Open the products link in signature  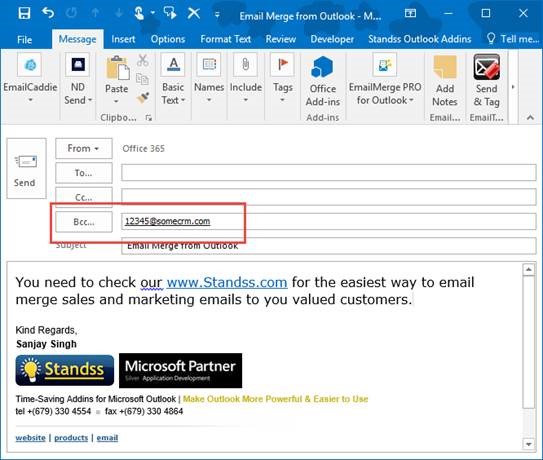tap(71, 438)
